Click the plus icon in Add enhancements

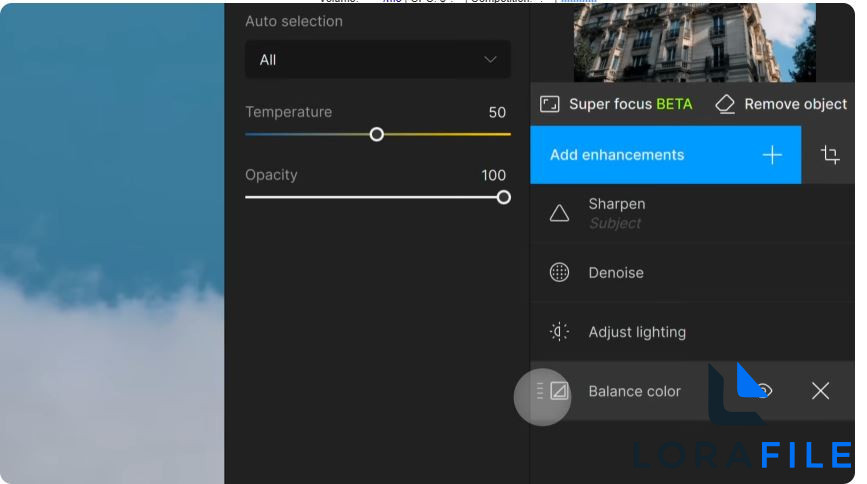point(772,155)
